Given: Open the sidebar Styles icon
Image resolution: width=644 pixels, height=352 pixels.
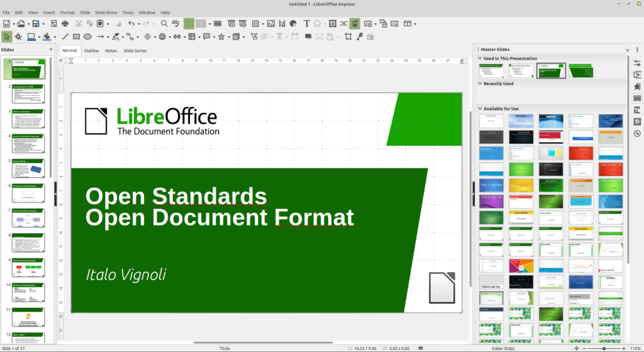Looking at the screenshot, I should tap(637, 110).
